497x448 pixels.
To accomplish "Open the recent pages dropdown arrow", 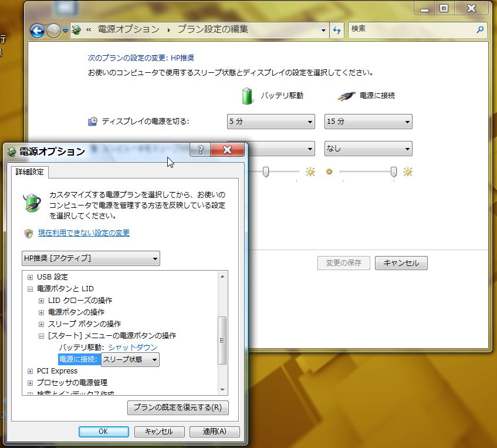I will 65,31.
